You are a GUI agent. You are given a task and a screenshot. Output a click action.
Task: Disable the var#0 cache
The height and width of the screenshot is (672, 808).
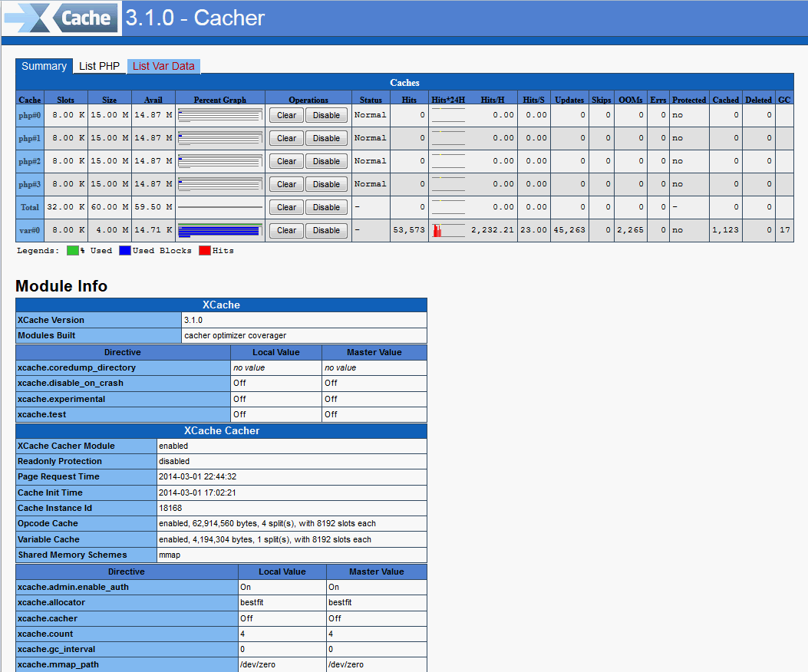coord(326,230)
